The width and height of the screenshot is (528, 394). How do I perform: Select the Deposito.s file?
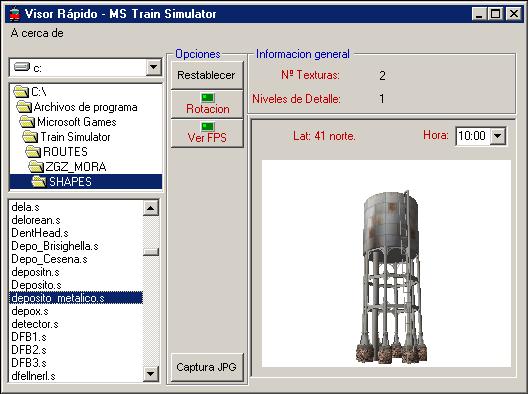click(36, 285)
